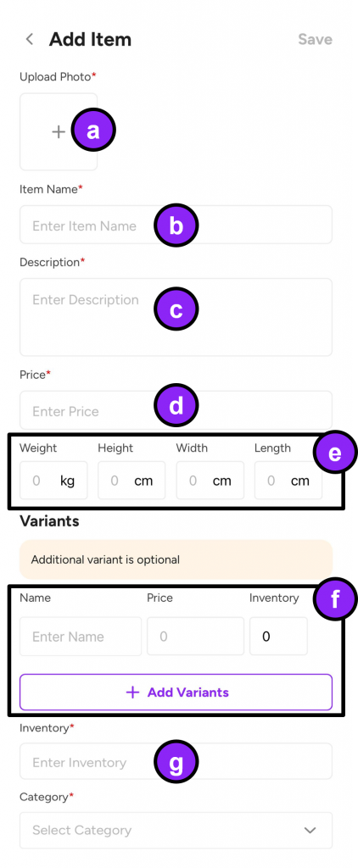Click the purple annotation marker labeled a
The image size is (358, 868).
click(93, 131)
